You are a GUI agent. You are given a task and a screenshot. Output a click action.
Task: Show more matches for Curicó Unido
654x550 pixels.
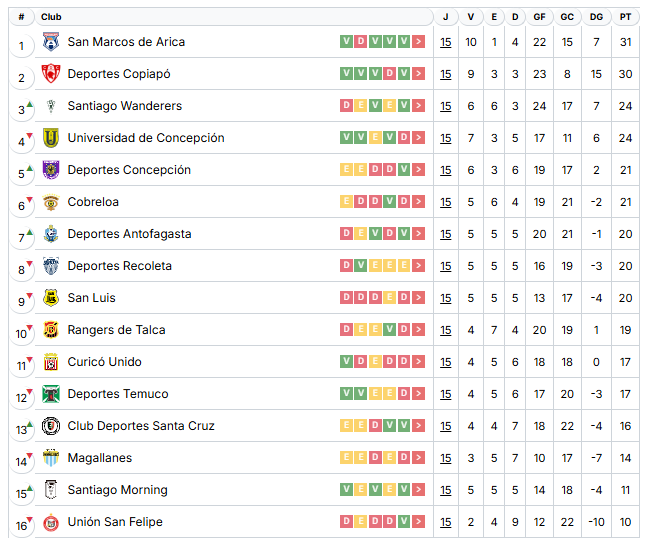pos(418,362)
